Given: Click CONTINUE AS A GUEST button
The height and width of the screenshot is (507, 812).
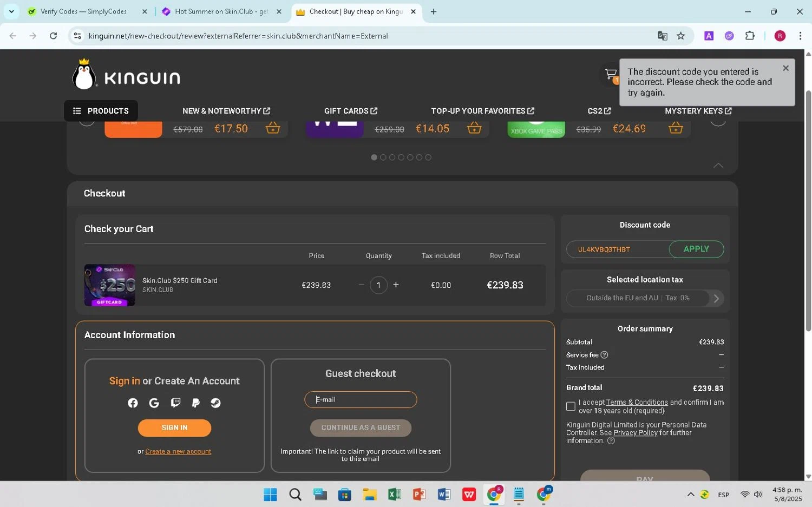Looking at the screenshot, I should coord(361,427).
